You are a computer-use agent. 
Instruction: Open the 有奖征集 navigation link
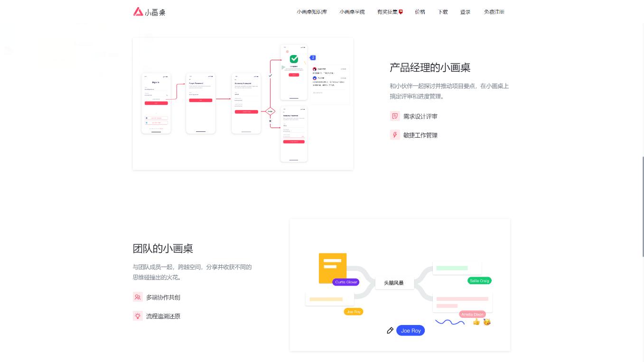[x=390, y=12]
